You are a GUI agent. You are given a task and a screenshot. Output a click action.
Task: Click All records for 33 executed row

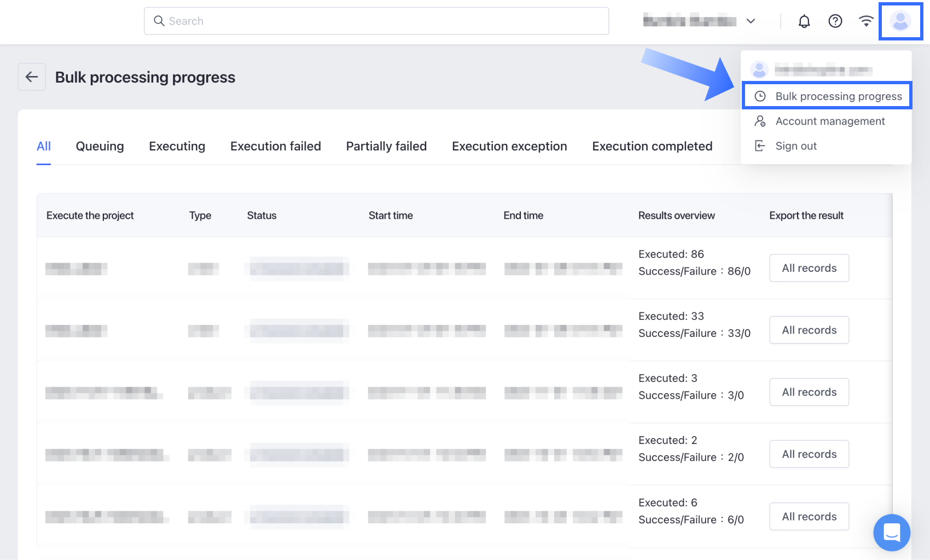coord(809,330)
